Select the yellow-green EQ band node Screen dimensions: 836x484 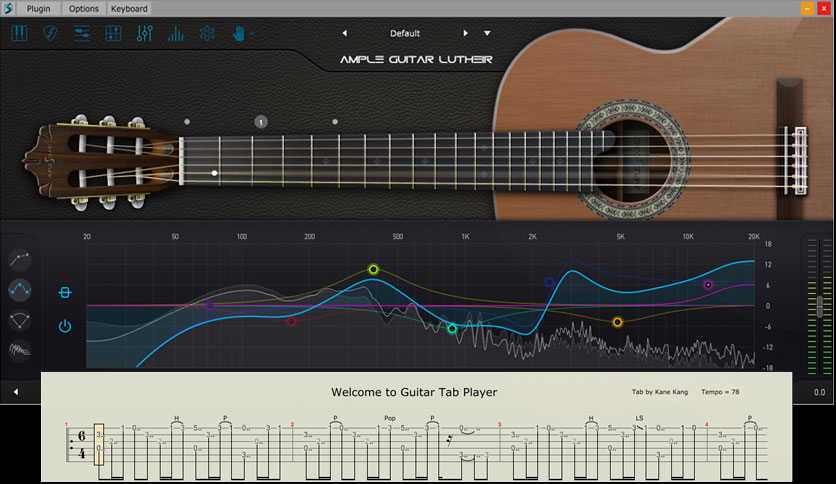click(x=373, y=269)
